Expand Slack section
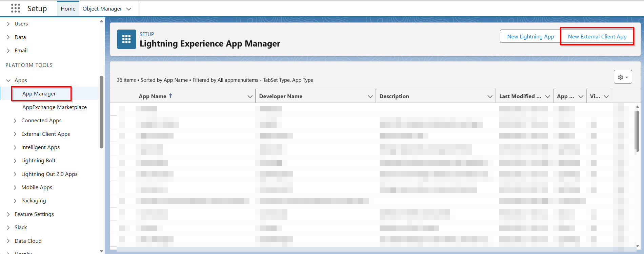The height and width of the screenshot is (254, 644). 8,228
